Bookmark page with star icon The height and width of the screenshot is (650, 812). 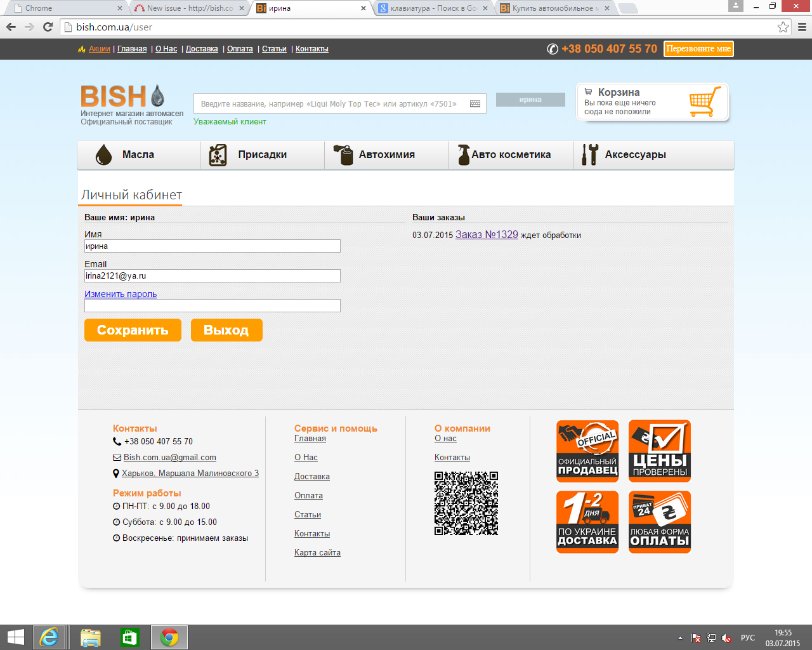coord(783,27)
